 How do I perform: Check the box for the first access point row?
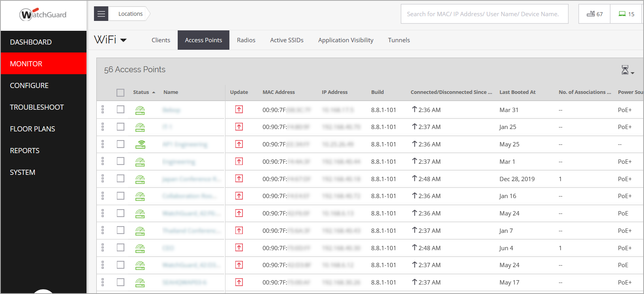pyautogui.click(x=120, y=110)
